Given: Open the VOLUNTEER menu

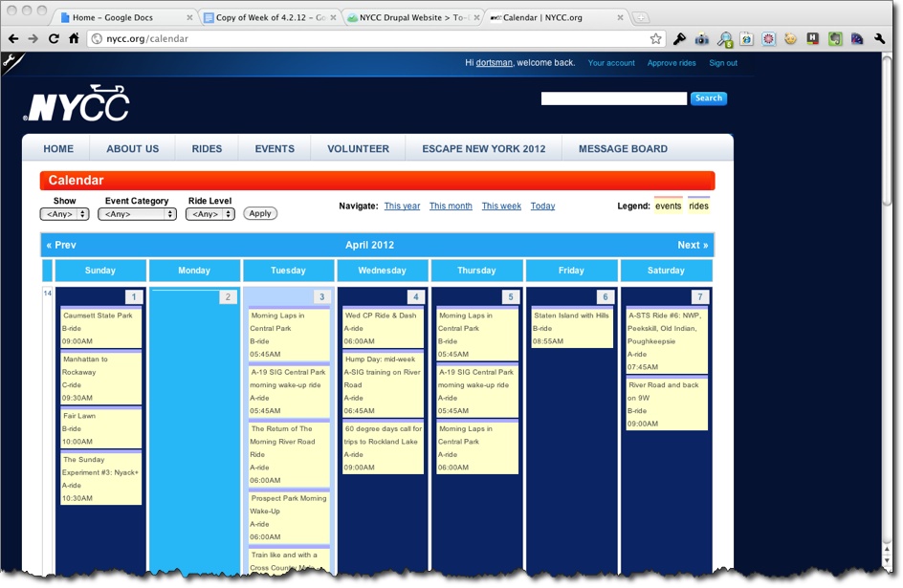Looking at the screenshot, I should [358, 148].
